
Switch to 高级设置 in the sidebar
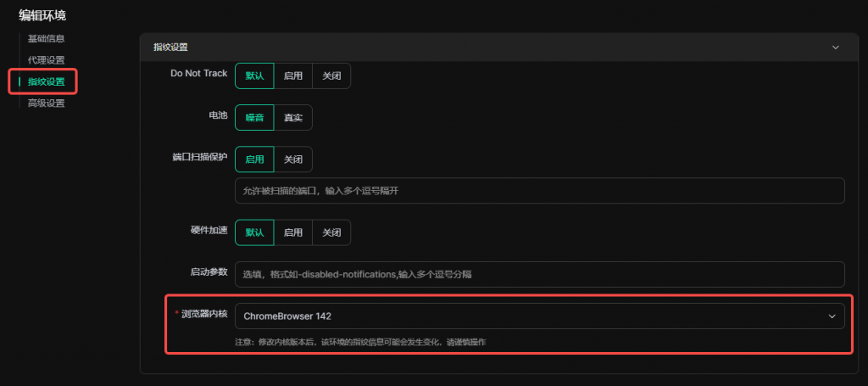click(x=47, y=103)
